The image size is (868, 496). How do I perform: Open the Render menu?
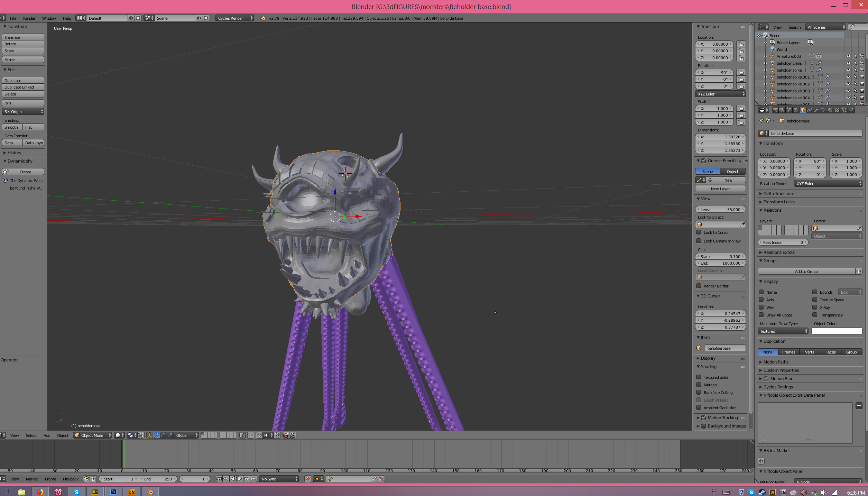[x=29, y=18]
